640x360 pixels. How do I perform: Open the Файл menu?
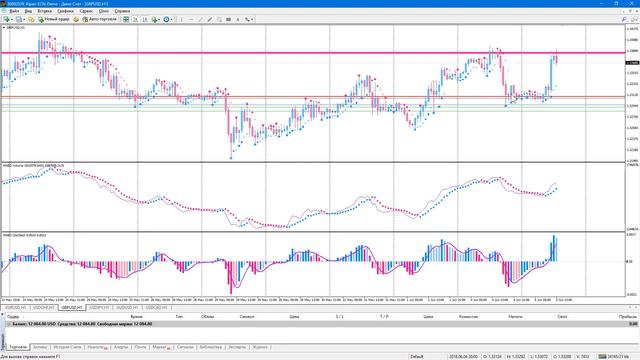pos(14,11)
